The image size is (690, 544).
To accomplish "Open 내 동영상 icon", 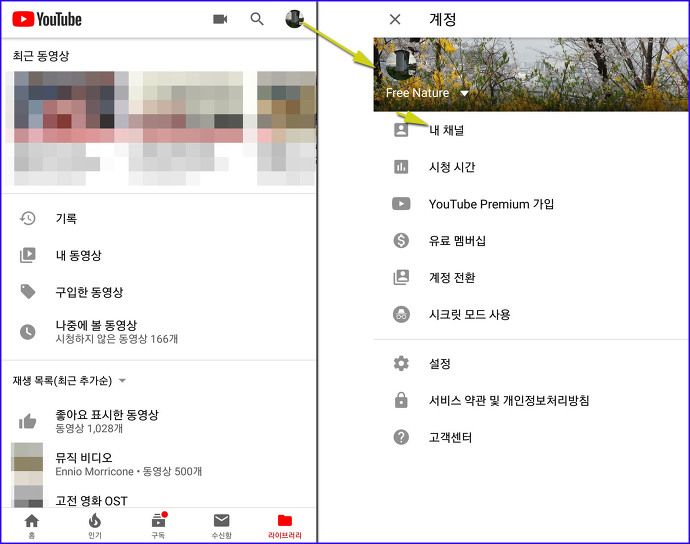I will [28, 255].
